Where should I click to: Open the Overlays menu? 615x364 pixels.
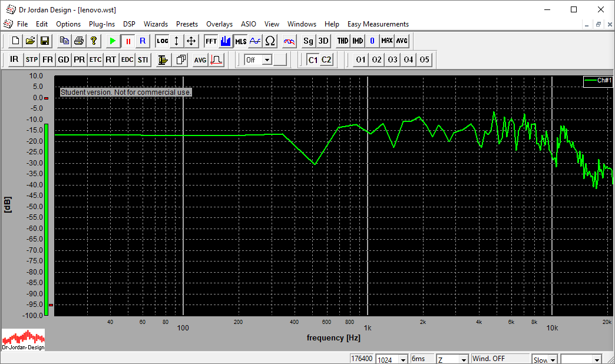(x=219, y=24)
